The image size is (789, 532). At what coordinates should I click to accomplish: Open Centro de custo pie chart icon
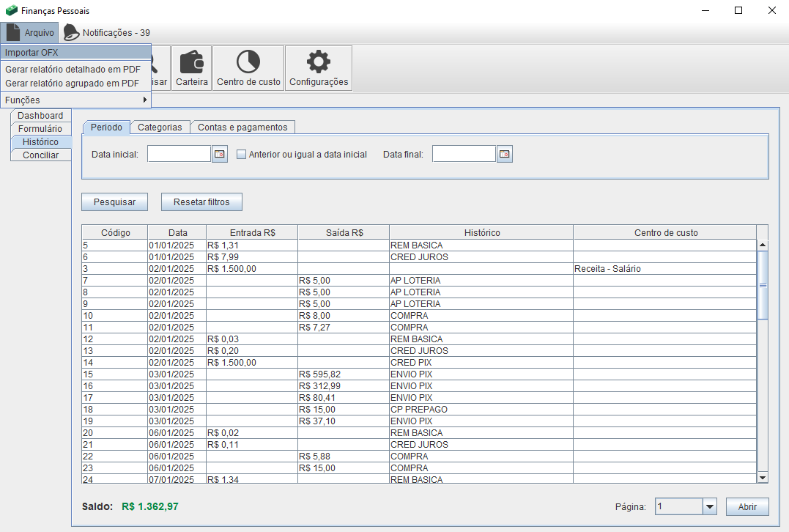click(x=248, y=62)
